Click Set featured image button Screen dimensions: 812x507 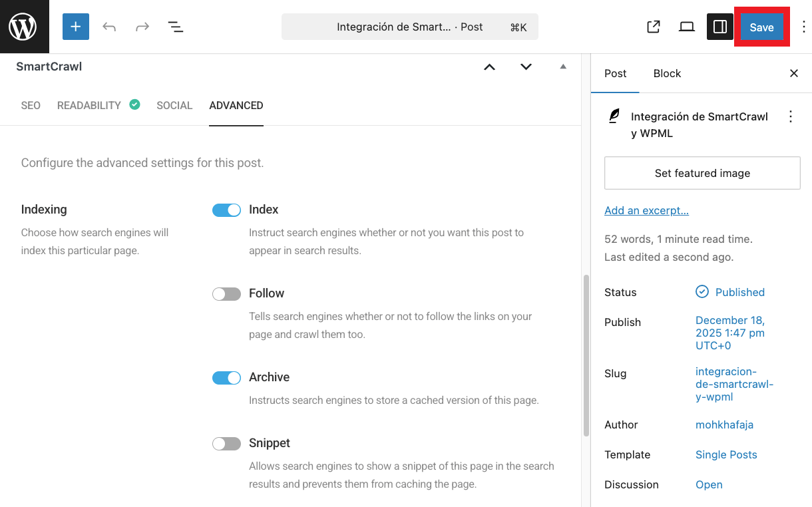coord(702,173)
